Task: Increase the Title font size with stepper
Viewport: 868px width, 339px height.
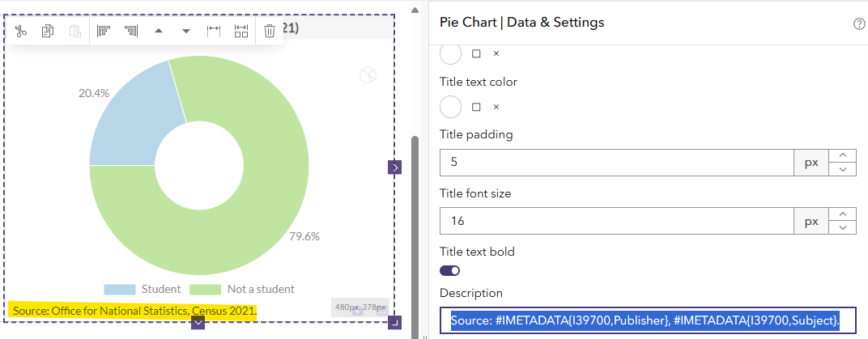Action: tap(845, 214)
